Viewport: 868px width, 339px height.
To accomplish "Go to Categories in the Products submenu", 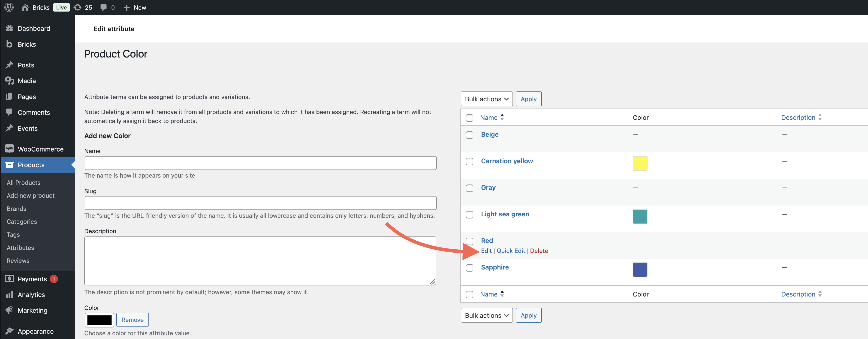I will pyautogui.click(x=21, y=221).
